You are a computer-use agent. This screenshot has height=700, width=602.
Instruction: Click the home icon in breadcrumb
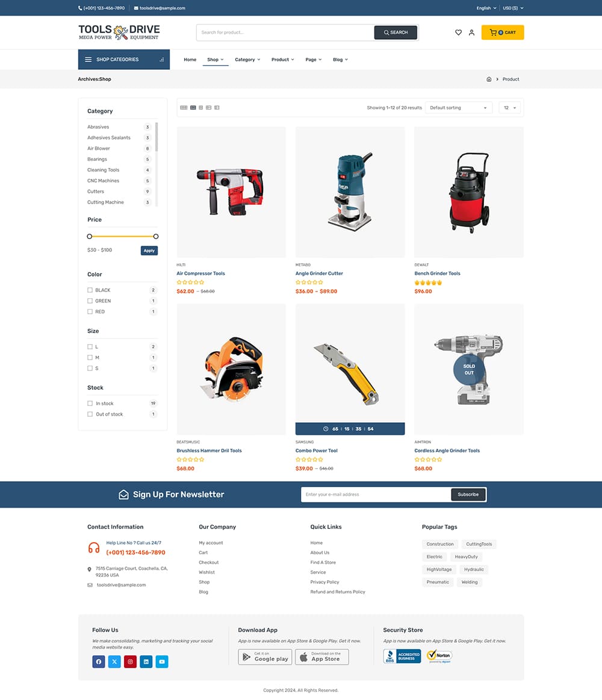pyautogui.click(x=489, y=80)
